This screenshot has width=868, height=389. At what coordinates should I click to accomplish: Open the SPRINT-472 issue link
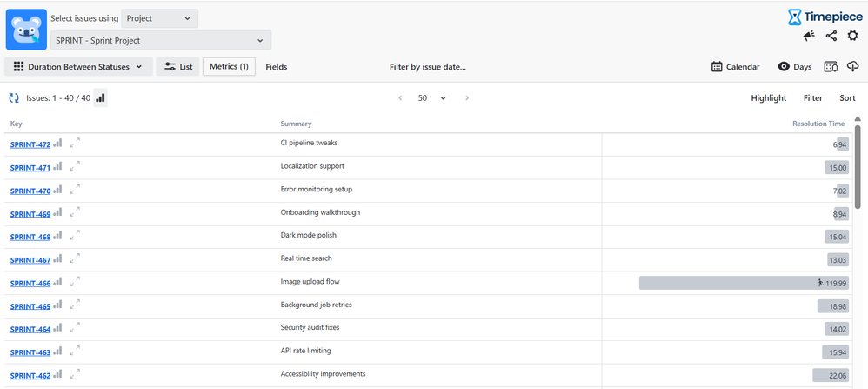coord(30,144)
